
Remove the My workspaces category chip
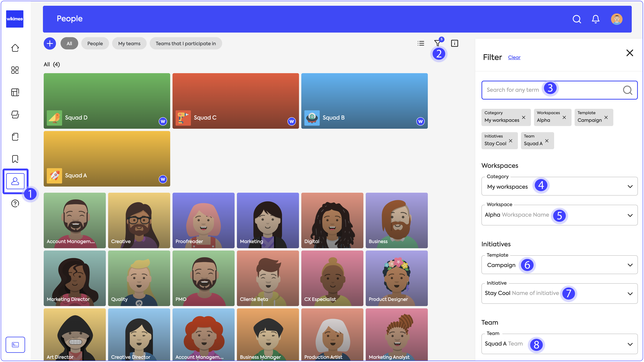point(523,117)
